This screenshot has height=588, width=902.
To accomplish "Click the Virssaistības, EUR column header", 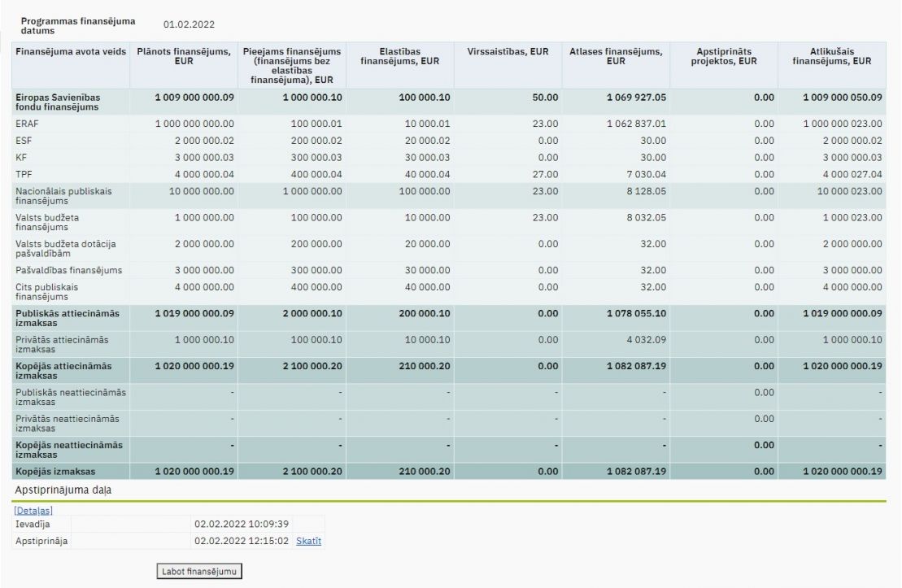I will tap(508, 52).
